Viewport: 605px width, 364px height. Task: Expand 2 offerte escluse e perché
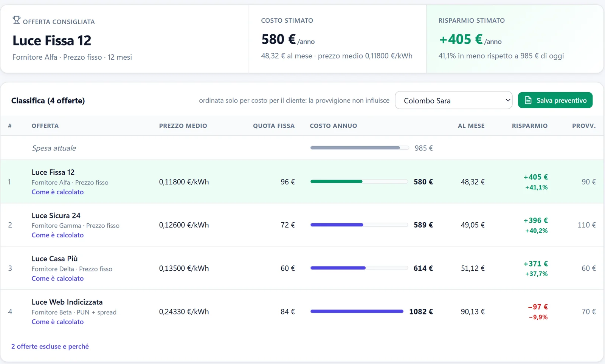point(50,347)
